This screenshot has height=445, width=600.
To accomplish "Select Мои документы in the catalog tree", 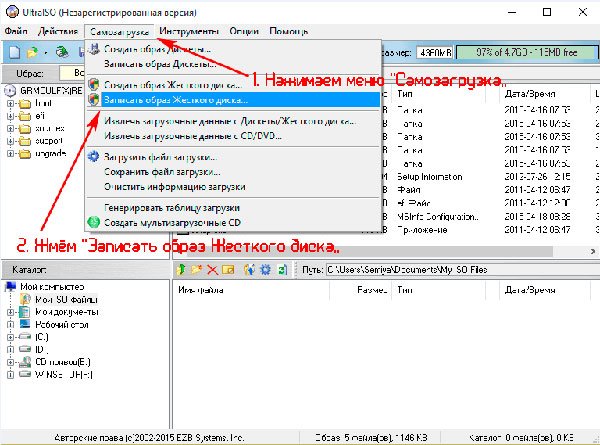I will click(67, 312).
